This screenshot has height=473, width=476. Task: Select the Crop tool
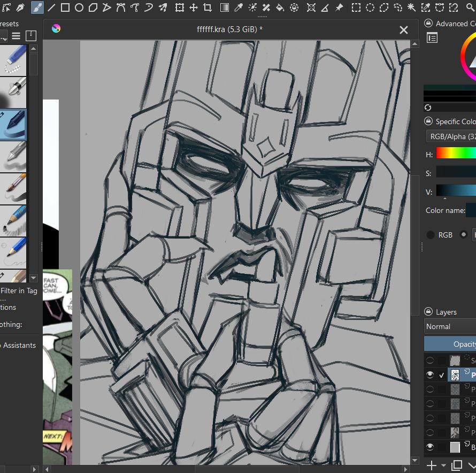click(x=208, y=7)
